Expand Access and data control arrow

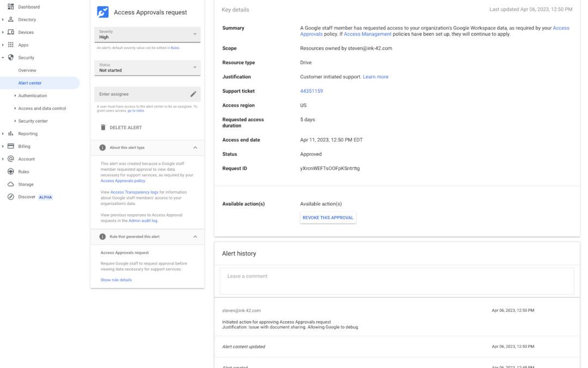point(15,108)
